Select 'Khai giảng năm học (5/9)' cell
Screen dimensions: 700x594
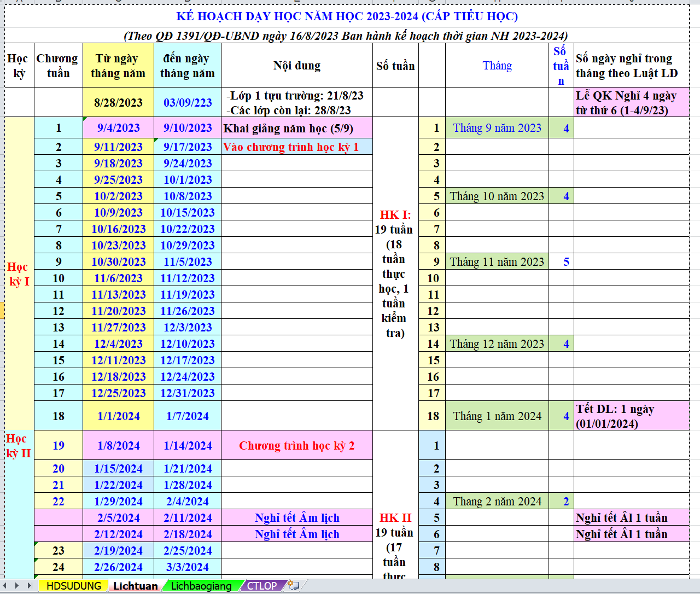pos(297,128)
